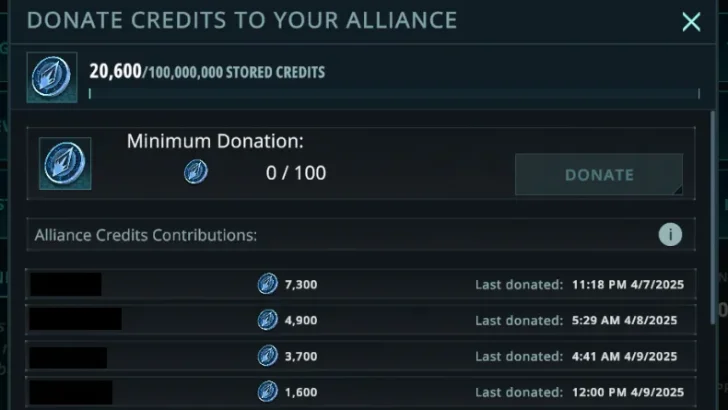728x410 pixels.
Task: Click the 0 / 100 donation amount field
Action: point(296,173)
